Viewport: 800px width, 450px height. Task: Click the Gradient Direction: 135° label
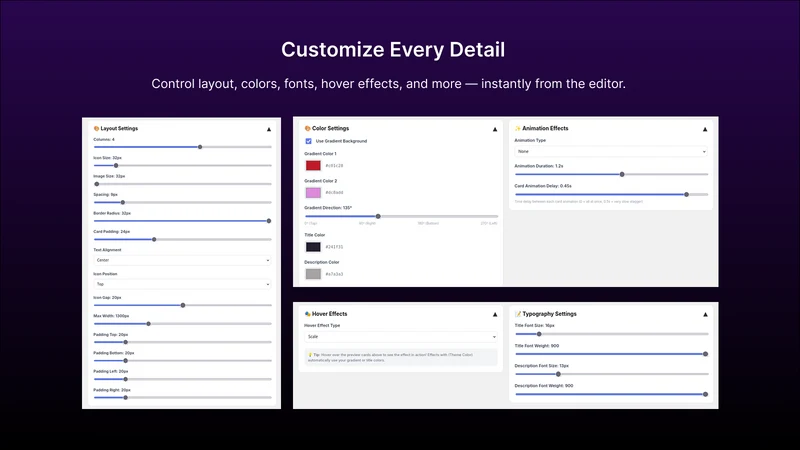328,208
